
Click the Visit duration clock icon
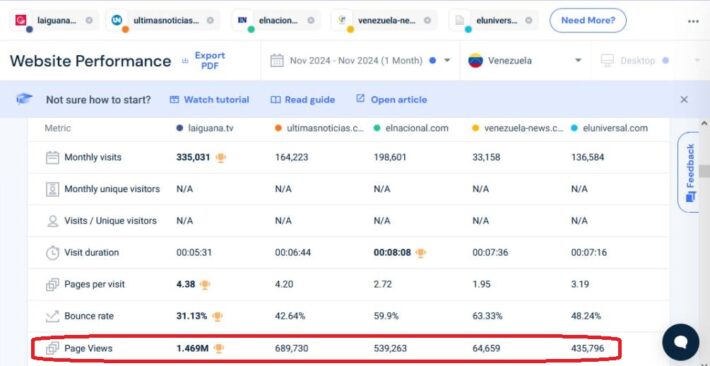[x=53, y=253]
